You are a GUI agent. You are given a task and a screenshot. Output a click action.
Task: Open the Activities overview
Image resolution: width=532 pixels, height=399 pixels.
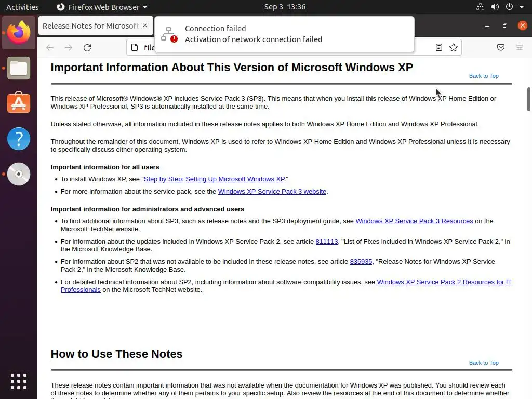22,7
